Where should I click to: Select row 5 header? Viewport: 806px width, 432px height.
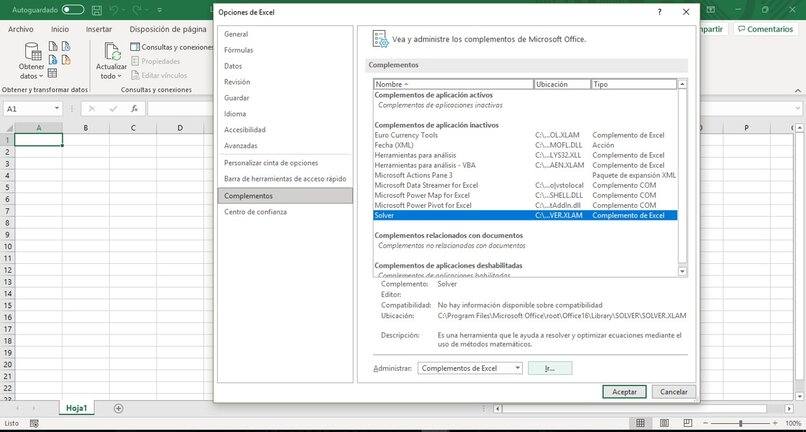[7, 187]
